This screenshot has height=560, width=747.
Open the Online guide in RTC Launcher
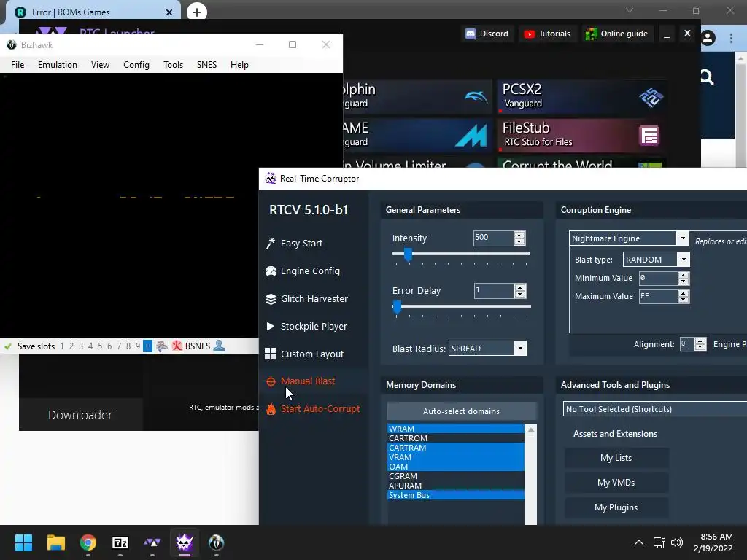(616, 34)
